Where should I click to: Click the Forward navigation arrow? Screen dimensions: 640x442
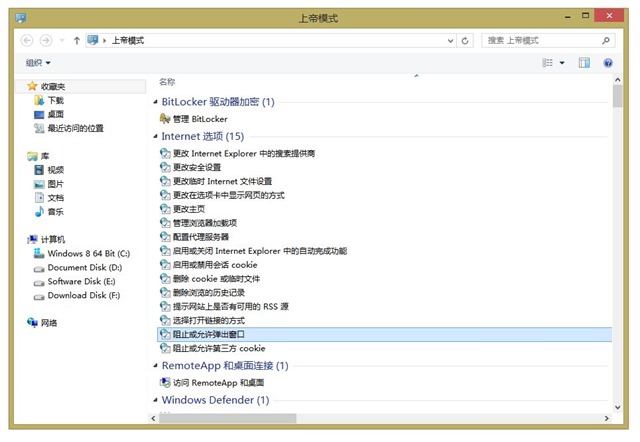(46, 40)
